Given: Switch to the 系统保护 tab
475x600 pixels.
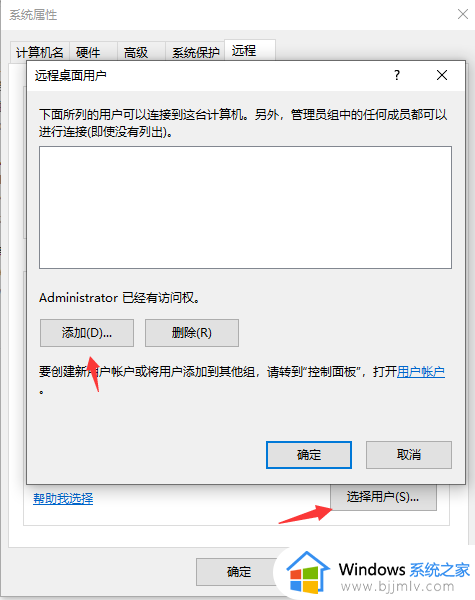Looking at the screenshot, I should 195,52.
